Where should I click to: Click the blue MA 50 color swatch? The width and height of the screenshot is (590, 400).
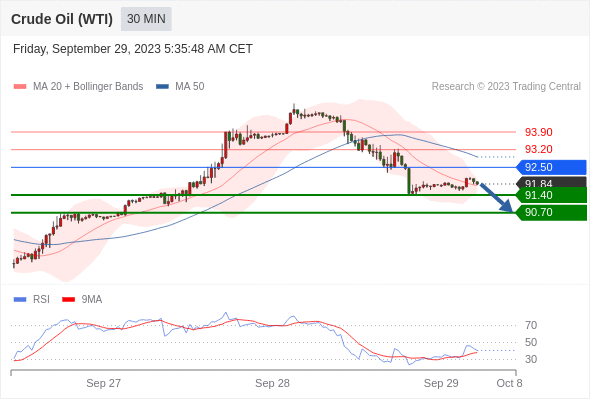click(162, 87)
